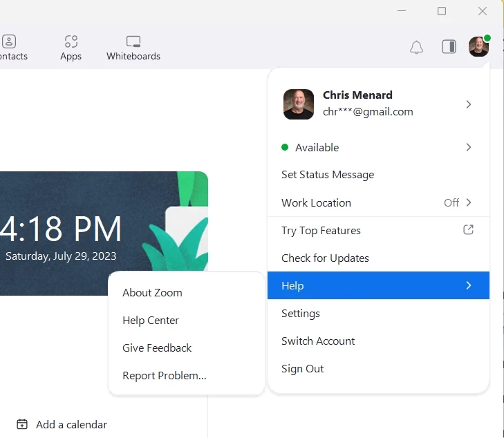Minimize the Zoom window

402,11
